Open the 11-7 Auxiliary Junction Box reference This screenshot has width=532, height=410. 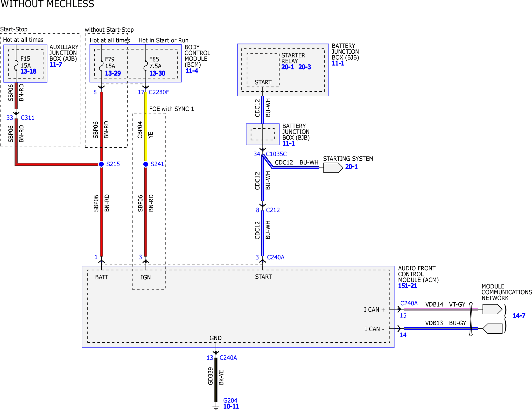tap(56, 64)
